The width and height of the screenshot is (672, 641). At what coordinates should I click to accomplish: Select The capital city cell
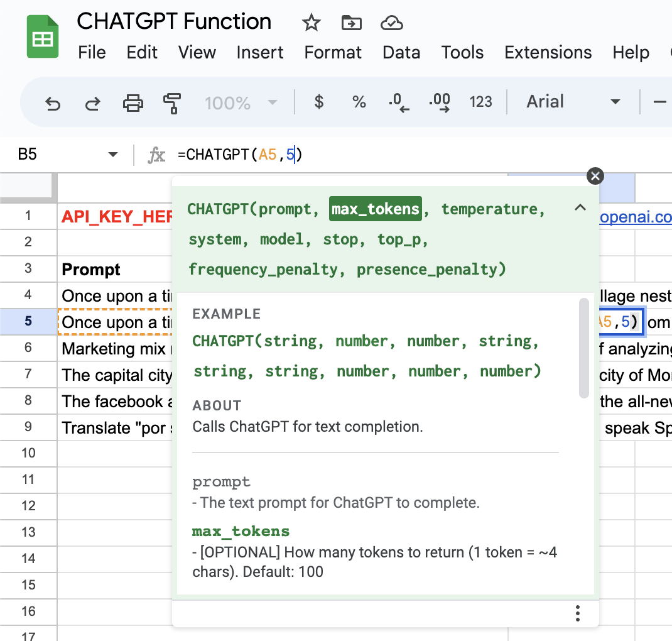(x=115, y=375)
